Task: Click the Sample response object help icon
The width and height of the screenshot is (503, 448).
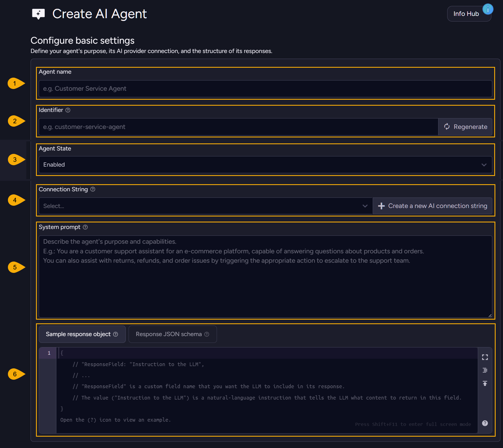Action: pos(115,334)
